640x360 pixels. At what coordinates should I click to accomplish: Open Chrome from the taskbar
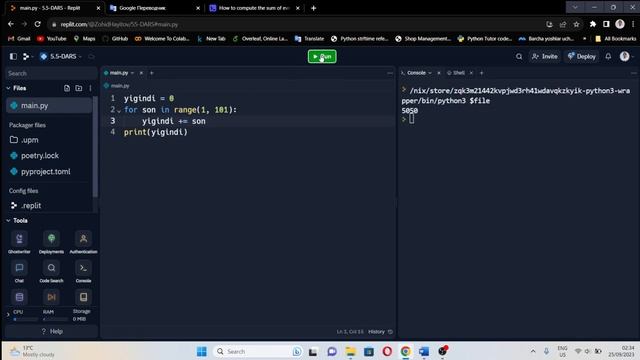point(405,351)
